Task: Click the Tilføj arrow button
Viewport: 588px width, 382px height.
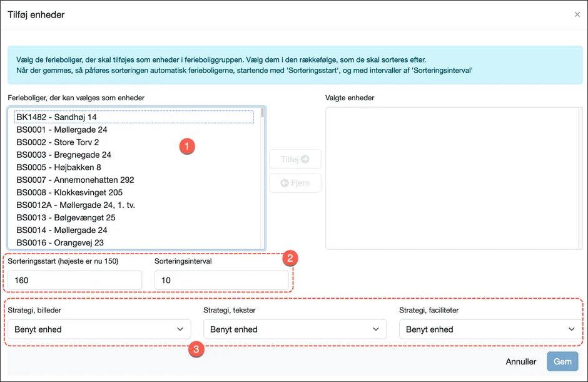Action: pos(295,160)
